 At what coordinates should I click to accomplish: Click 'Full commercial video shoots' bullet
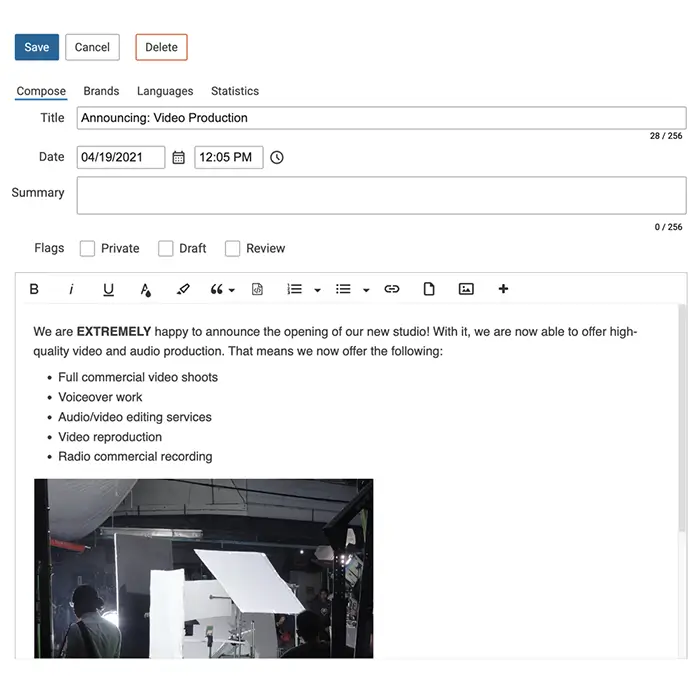pyautogui.click(x=138, y=377)
